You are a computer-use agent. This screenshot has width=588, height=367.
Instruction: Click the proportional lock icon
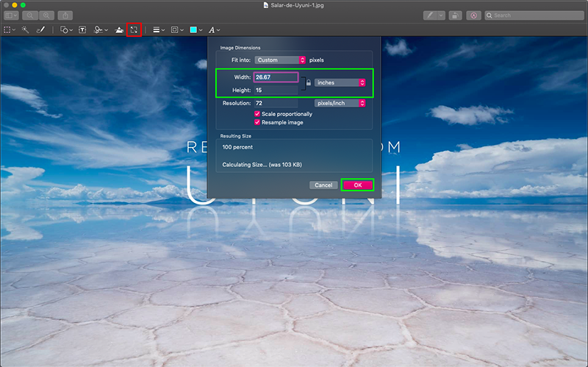[308, 82]
